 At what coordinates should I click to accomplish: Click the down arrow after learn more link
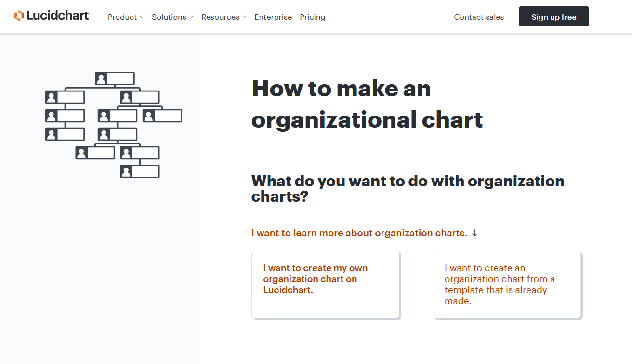(x=474, y=233)
